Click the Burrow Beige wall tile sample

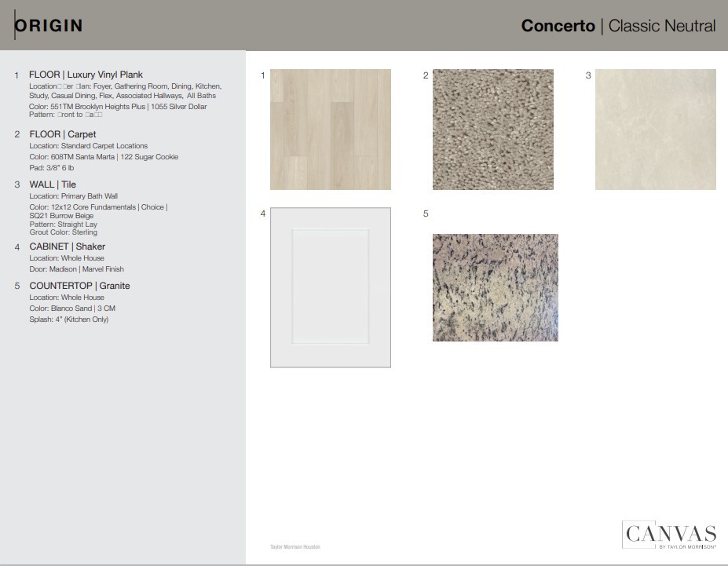click(x=654, y=130)
